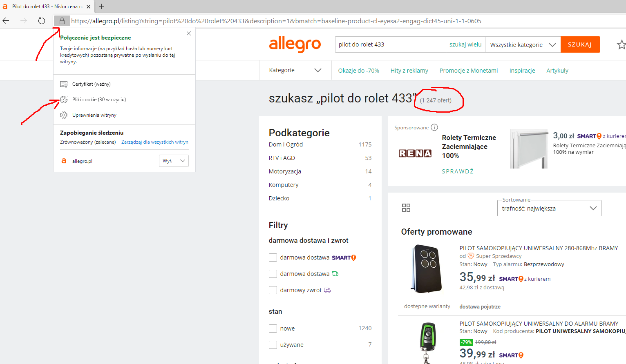Click the Allegro logo
Viewport: 626px width, 364px height.
tap(295, 44)
